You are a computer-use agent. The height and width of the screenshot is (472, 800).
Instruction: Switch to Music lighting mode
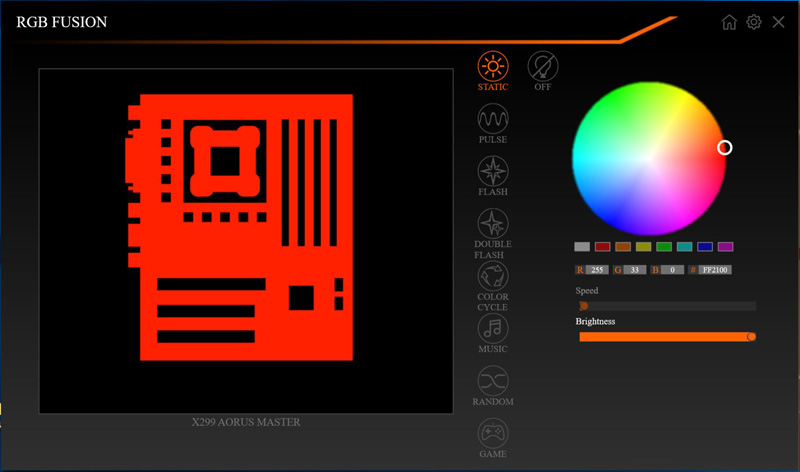click(x=492, y=328)
